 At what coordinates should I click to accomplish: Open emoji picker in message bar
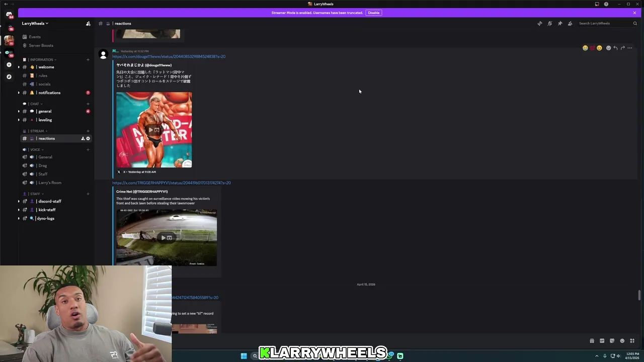[622, 341]
